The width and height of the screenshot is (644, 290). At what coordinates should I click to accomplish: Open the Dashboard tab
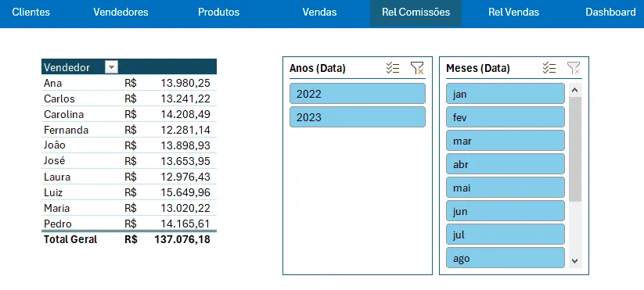point(610,13)
